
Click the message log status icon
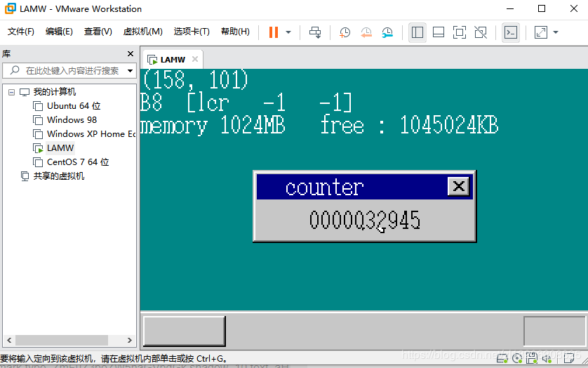[569, 359]
